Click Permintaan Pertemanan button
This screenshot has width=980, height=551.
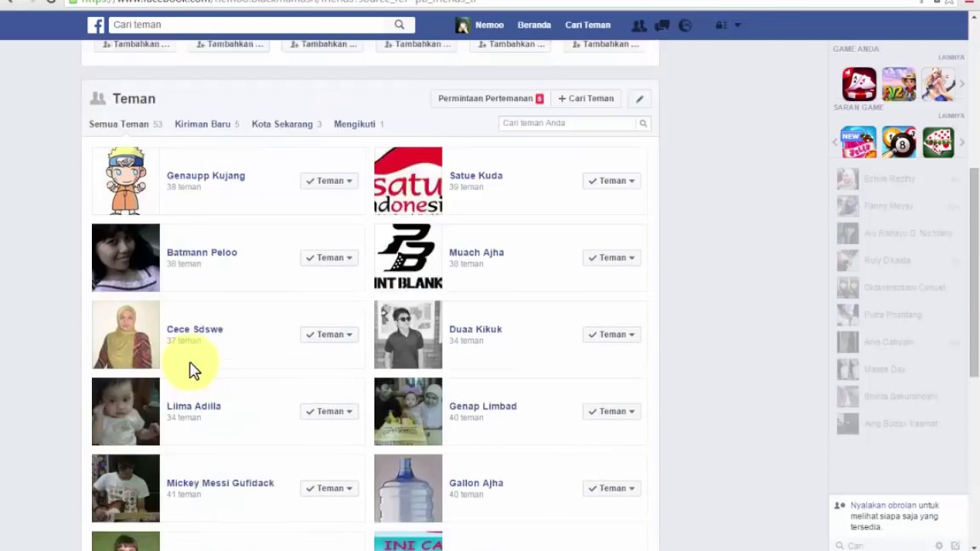[x=491, y=99]
